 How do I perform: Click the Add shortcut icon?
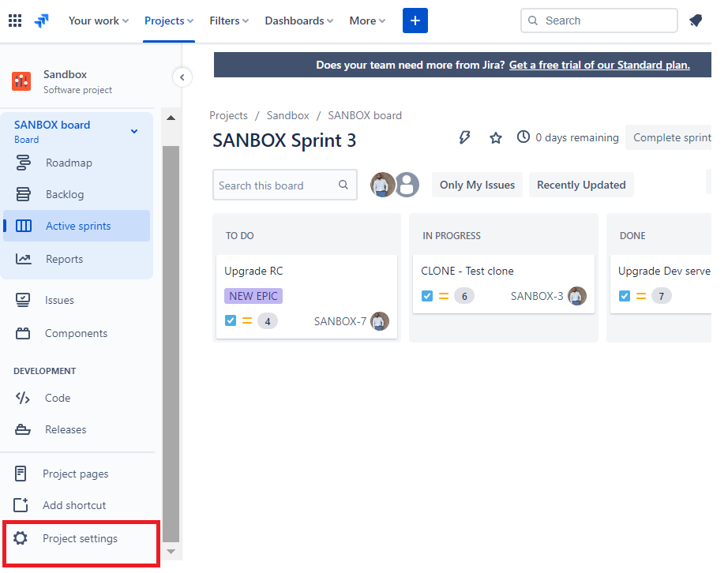click(x=21, y=505)
